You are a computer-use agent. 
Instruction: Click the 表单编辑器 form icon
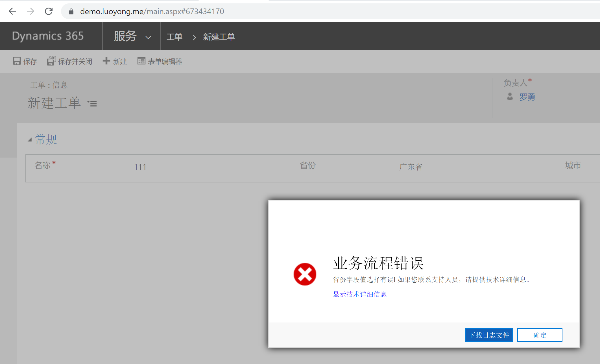click(141, 61)
